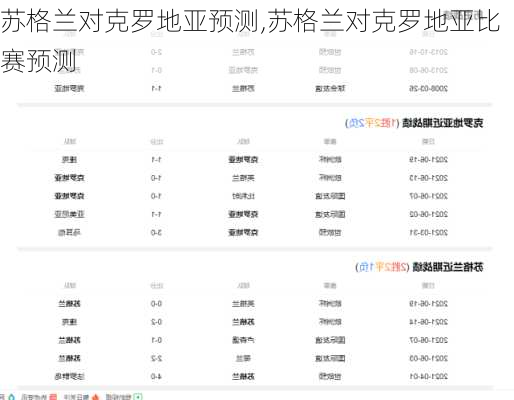Select the 2021-04-01 date cell
The image size is (514, 400).
click(428, 376)
